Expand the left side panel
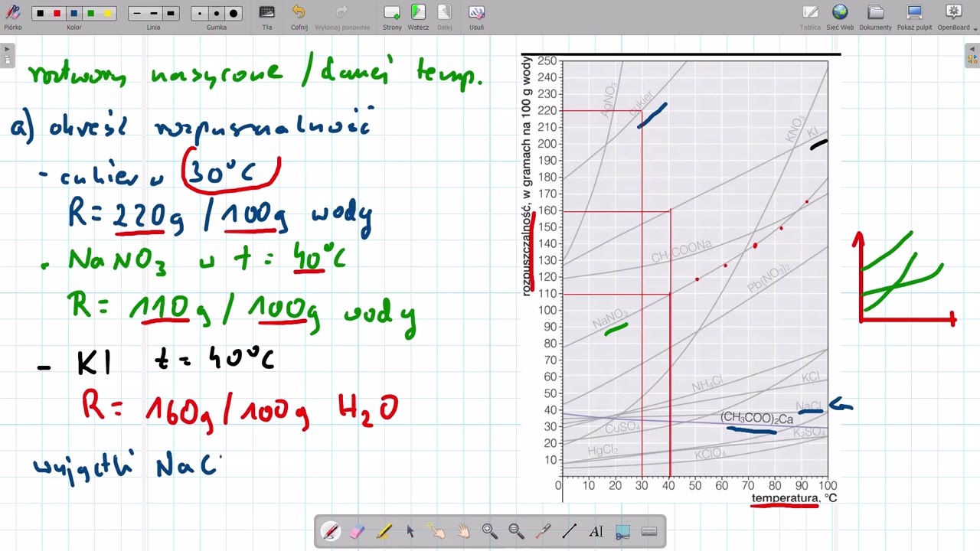The image size is (980, 551). click(x=7, y=55)
